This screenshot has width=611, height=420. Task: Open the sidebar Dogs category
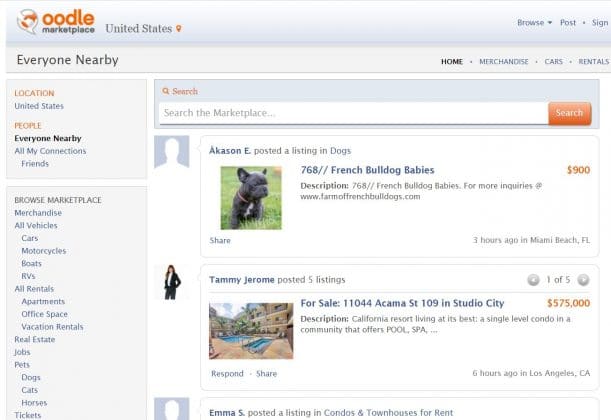click(31, 377)
